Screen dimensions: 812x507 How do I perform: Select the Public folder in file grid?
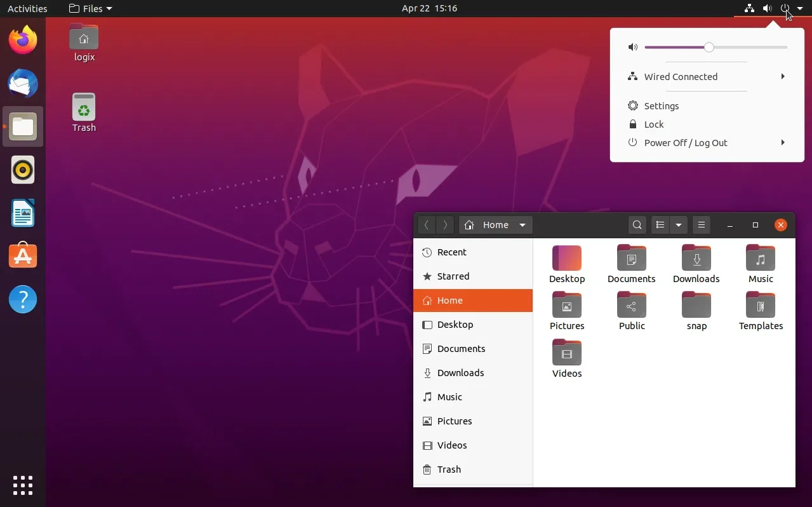[632, 311]
